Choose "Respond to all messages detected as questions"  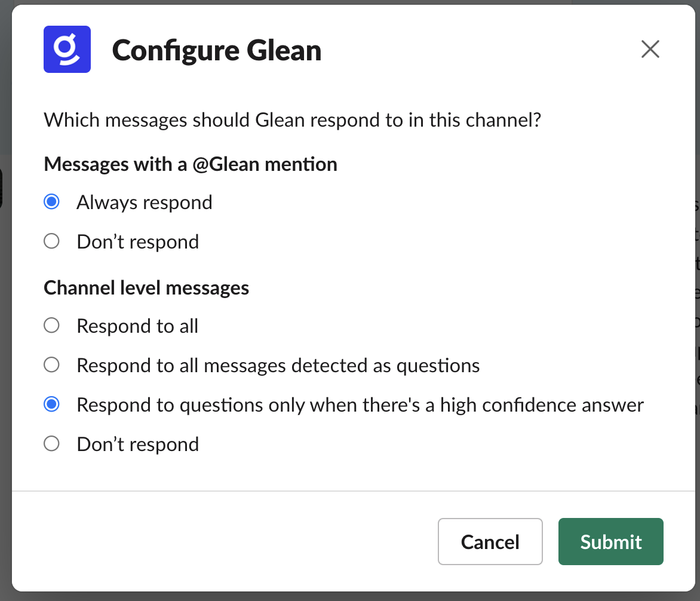click(x=51, y=364)
